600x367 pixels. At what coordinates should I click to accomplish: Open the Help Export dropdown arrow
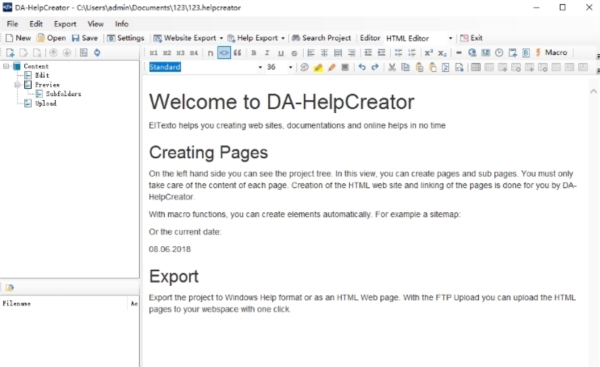click(x=283, y=38)
